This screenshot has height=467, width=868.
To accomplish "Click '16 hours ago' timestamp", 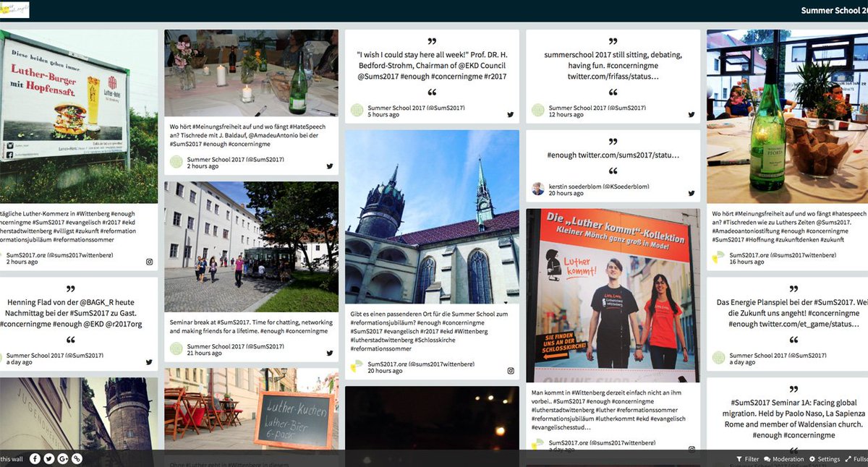I will click(x=746, y=262).
